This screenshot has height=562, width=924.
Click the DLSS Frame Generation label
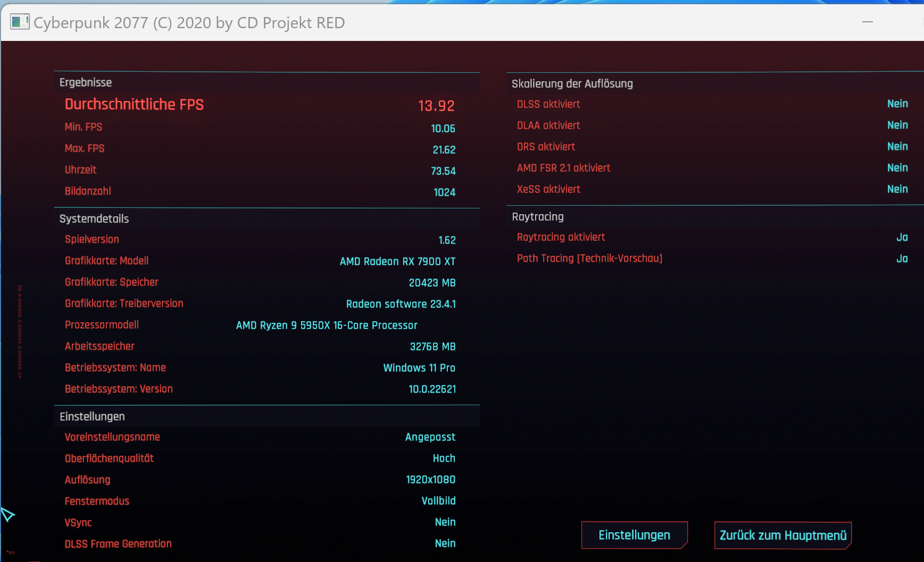tap(118, 543)
